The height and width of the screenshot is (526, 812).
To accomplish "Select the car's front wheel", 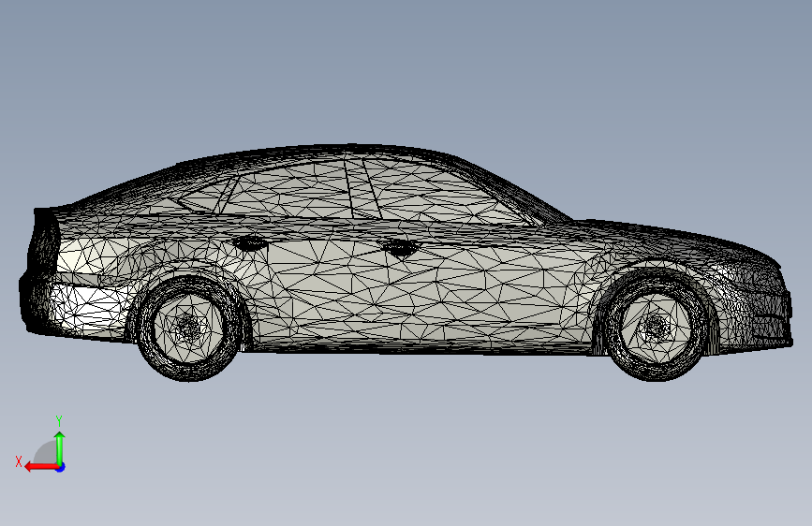I will click(x=657, y=327).
